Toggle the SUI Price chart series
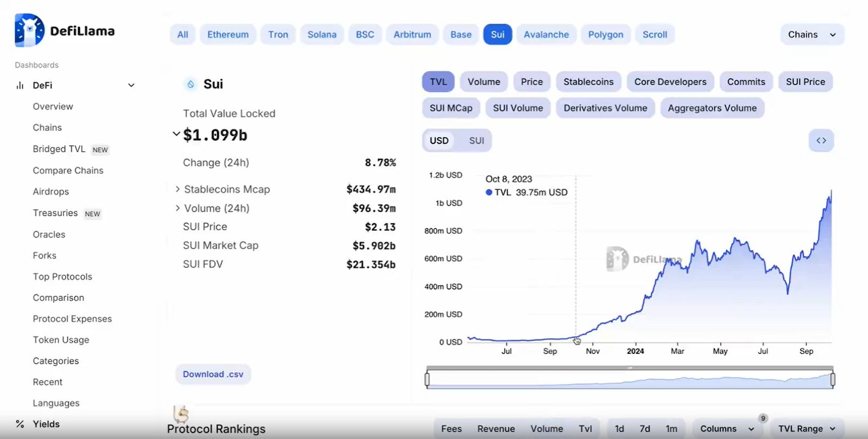Viewport: 868px width, 439px height. point(806,82)
